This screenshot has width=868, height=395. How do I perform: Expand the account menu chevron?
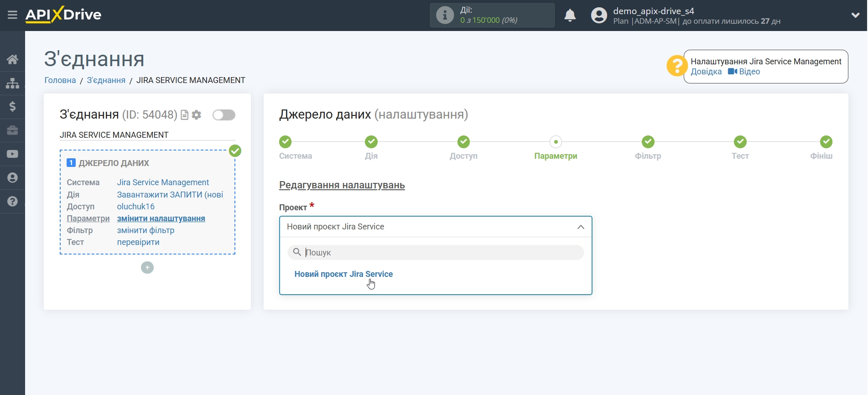coord(855,15)
